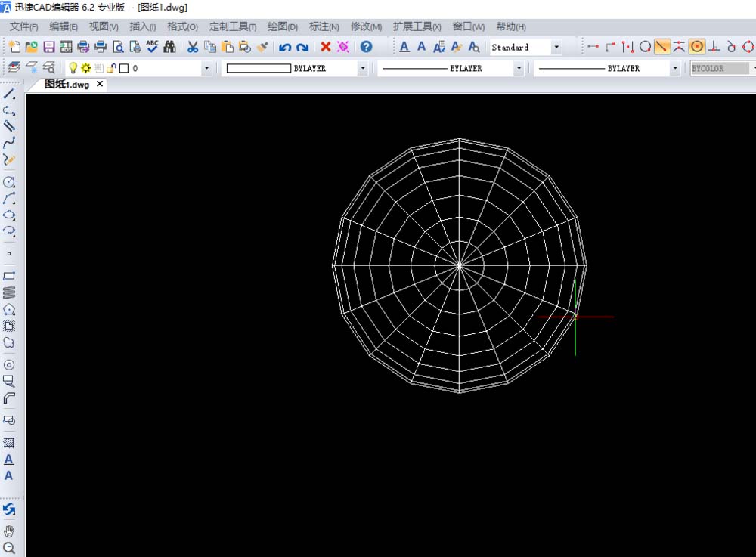Expand the Standard text style dropdown
756x557 pixels.
tap(556, 47)
